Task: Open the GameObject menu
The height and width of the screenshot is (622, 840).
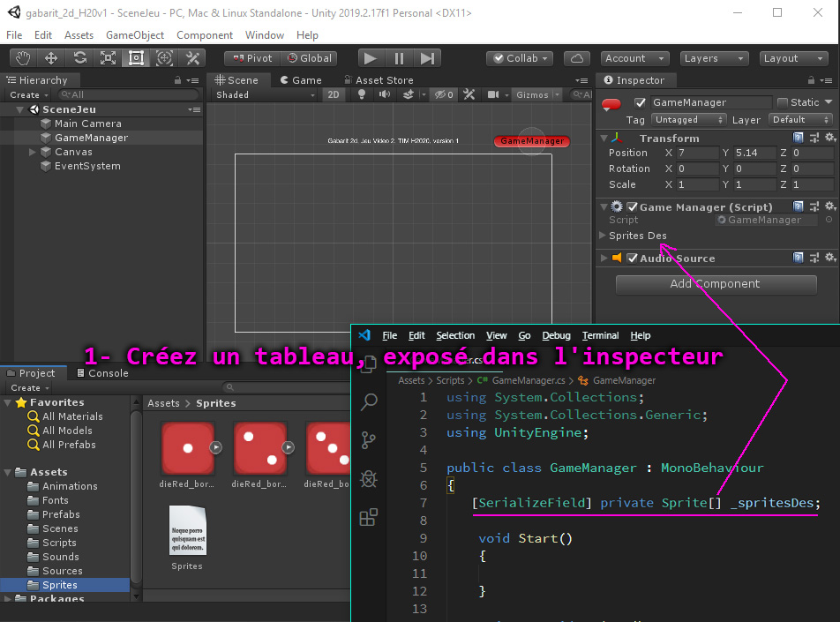Action: 135,35
